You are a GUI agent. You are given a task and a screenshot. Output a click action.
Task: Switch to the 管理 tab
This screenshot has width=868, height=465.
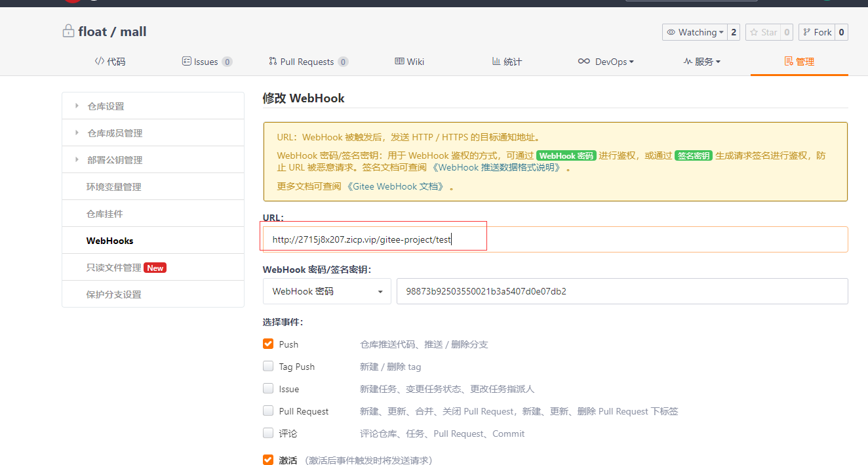click(799, 62)
